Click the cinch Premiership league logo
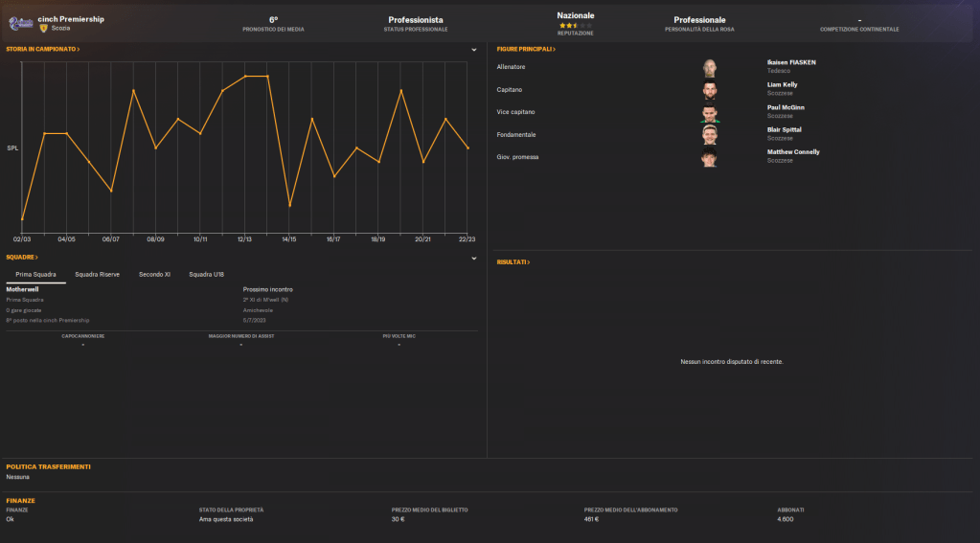The height and width of the screenshot is (543, 980). (21, 23)
